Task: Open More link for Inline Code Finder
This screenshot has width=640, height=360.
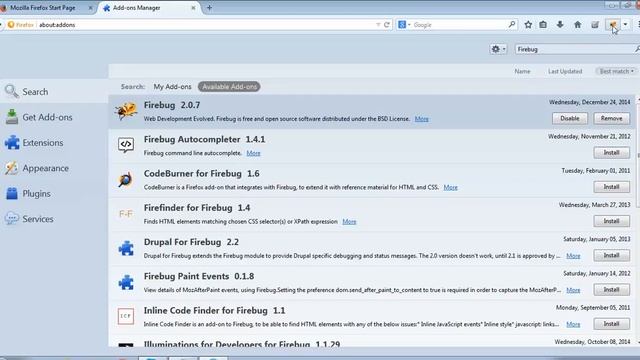Action: point(573,324)
